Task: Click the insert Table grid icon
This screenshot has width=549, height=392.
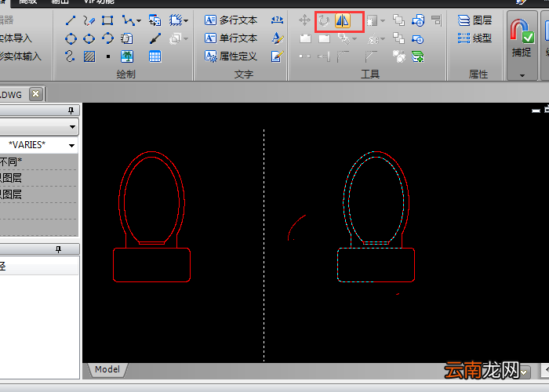Action: (155, 56)
